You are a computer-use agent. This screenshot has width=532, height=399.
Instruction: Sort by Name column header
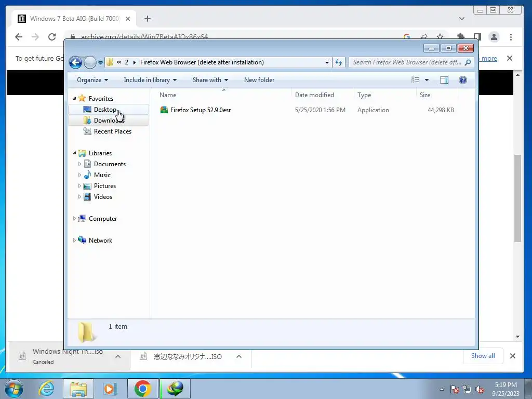click(x=223, y=95)
